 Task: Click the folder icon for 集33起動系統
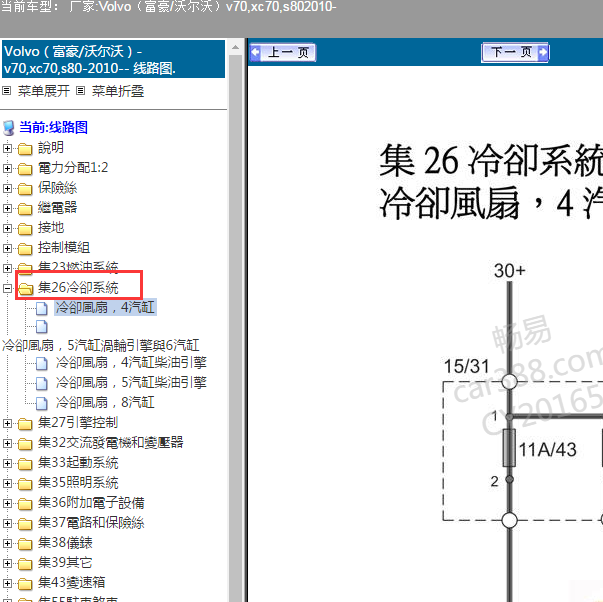pos(25,464)
